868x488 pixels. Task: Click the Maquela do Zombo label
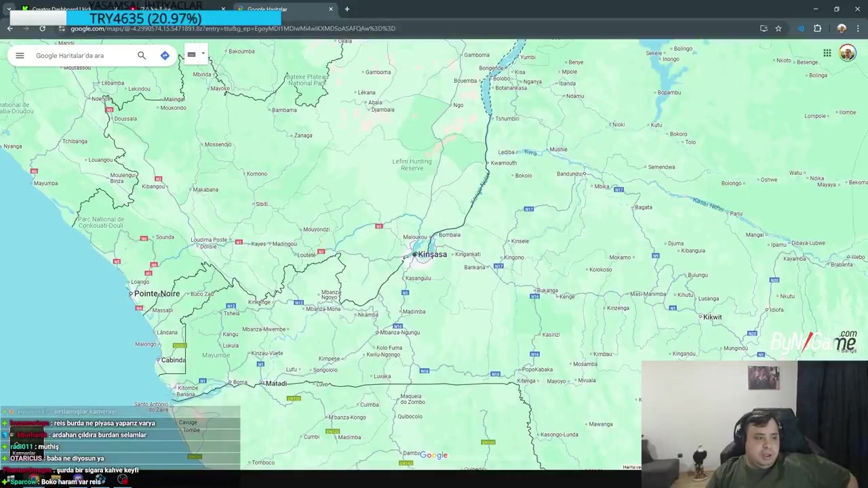click(412, 399)
